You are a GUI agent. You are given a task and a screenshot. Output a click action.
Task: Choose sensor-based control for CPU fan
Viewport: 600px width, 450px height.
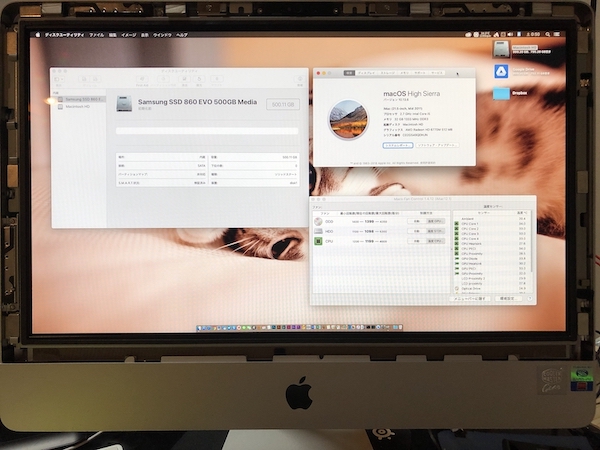pos(435,241)
